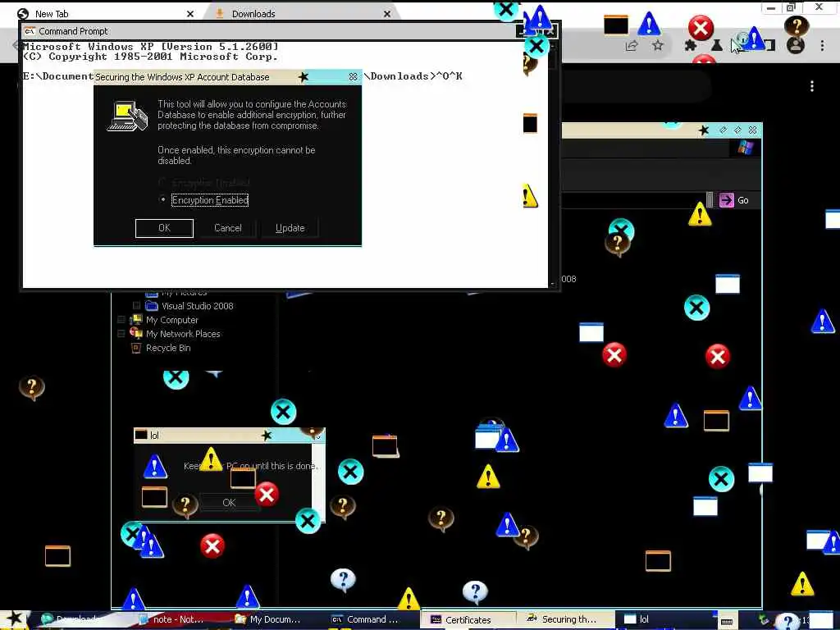This screenshot has width=840, height=630.
Task: Click Cancel in the Syskey dialog
Action: point(228,228)
